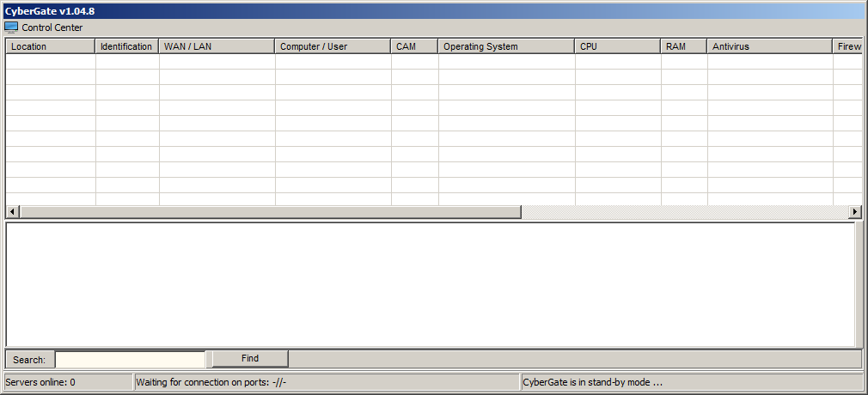Click the RAM column header
The width and height of the screenshot is (868, 395).
pos(683,46)
